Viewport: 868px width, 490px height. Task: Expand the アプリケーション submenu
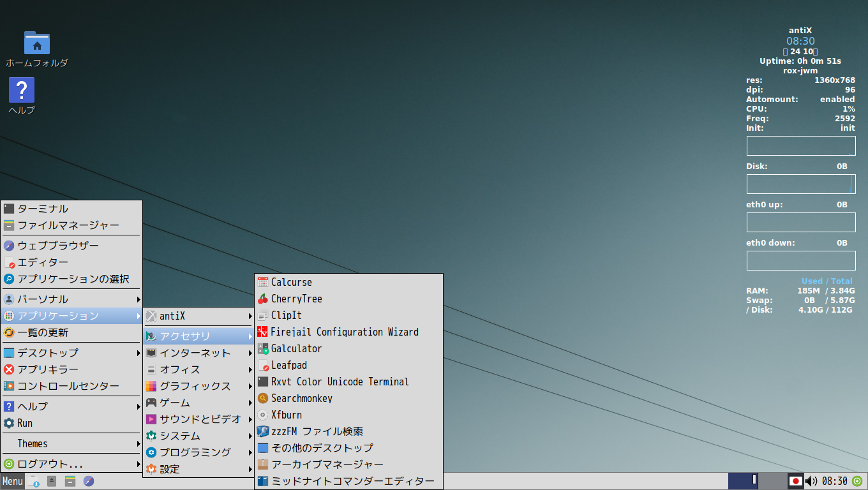click(x=71, y=316)
